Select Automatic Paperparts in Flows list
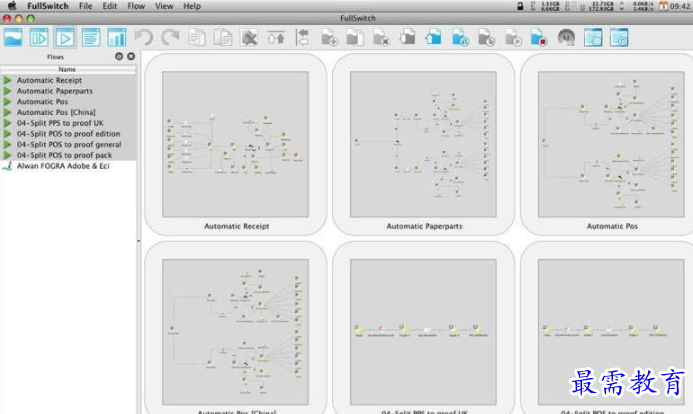The width and height of the screenshot is (693, 414). pos(68,91)
